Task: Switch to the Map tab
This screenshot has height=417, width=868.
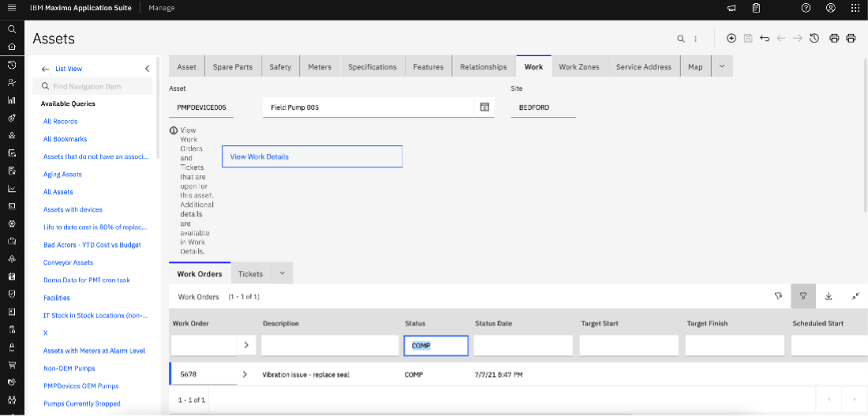Action: click(695, 66)
